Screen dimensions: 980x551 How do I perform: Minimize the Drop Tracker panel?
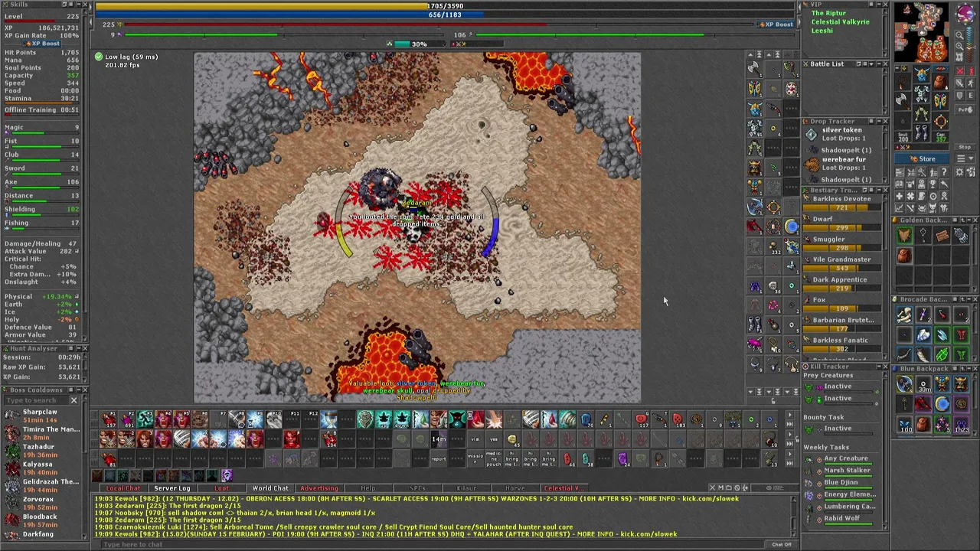pyautogui.click(x=879, y=121)
